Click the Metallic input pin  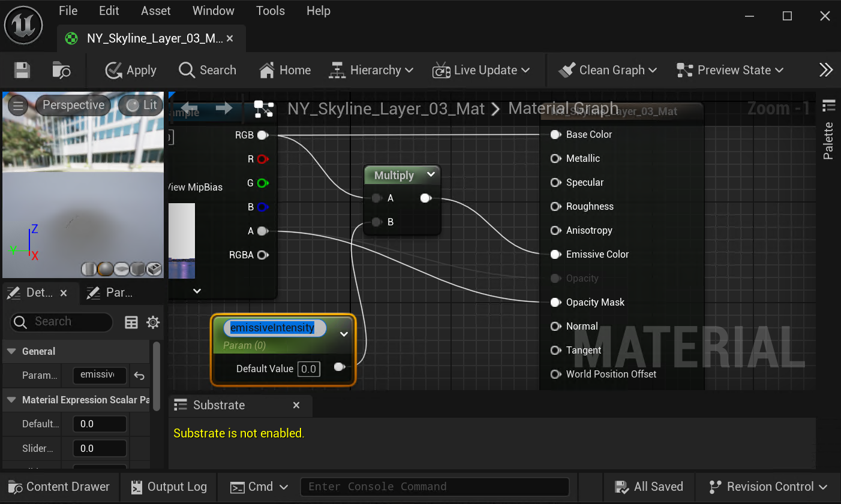(555, 158)
